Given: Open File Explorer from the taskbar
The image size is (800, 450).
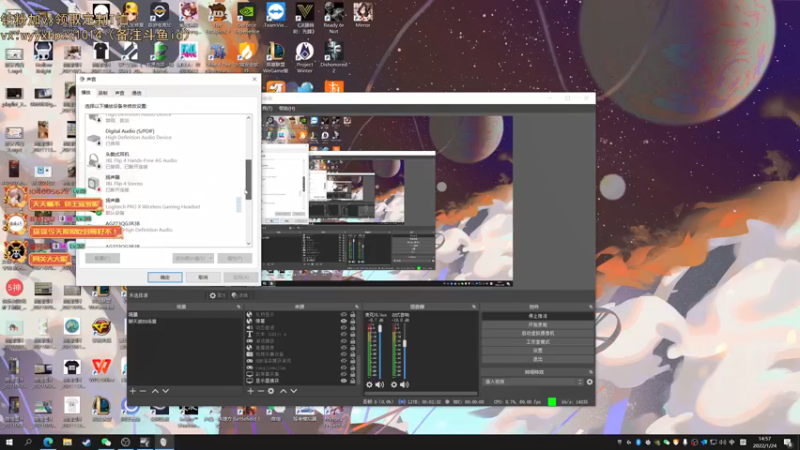Looking at the screenshot, I should coord(67,442).
